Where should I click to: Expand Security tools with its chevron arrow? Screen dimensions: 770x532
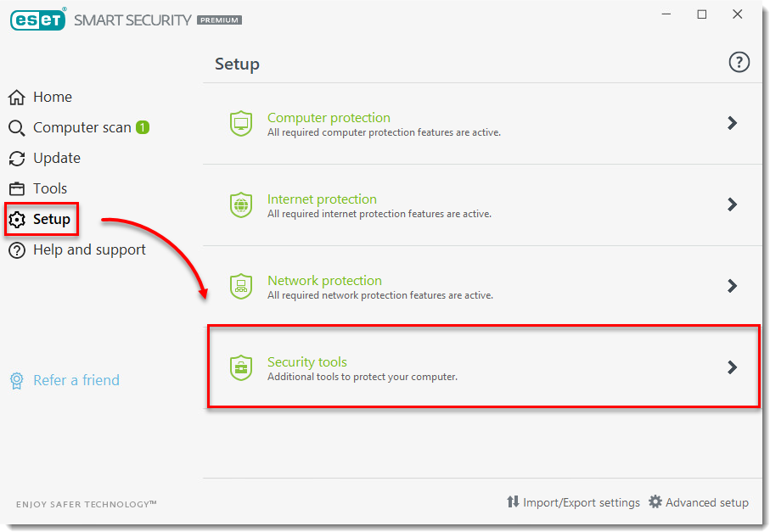coord(732,367)
